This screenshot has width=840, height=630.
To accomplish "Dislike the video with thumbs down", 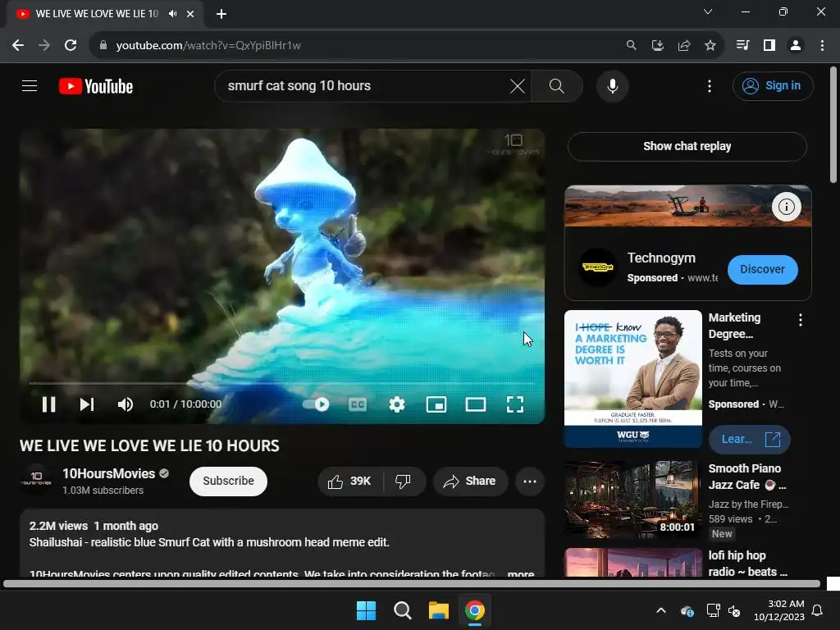I will tap(404, 481).
